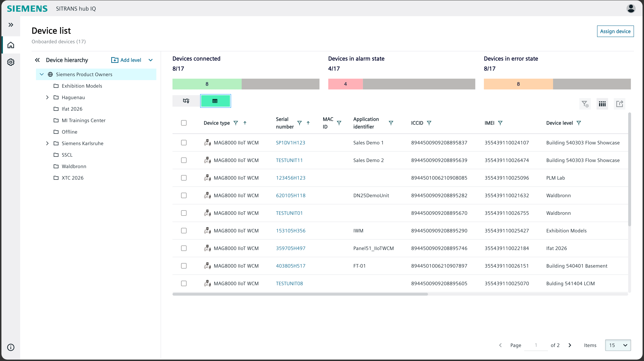Open device 403805H517 link
The height and width of the screenshot is (361, 644).
tap(291, 266)
